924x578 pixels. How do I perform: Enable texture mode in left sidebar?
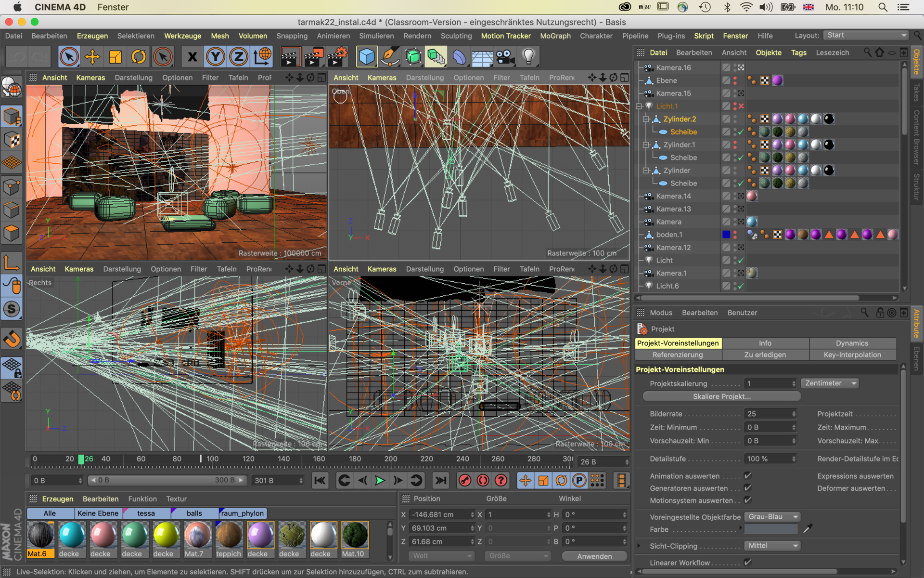12,140
